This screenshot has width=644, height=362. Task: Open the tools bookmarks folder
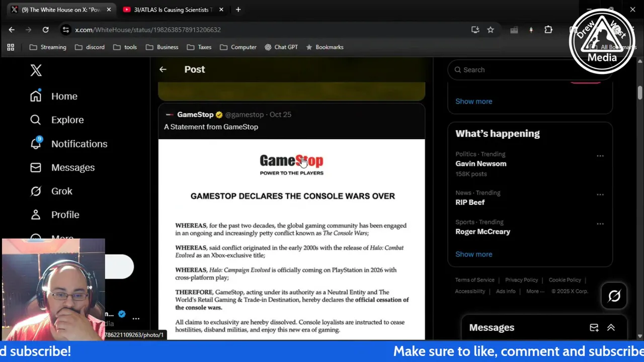[x=125, y=47]
